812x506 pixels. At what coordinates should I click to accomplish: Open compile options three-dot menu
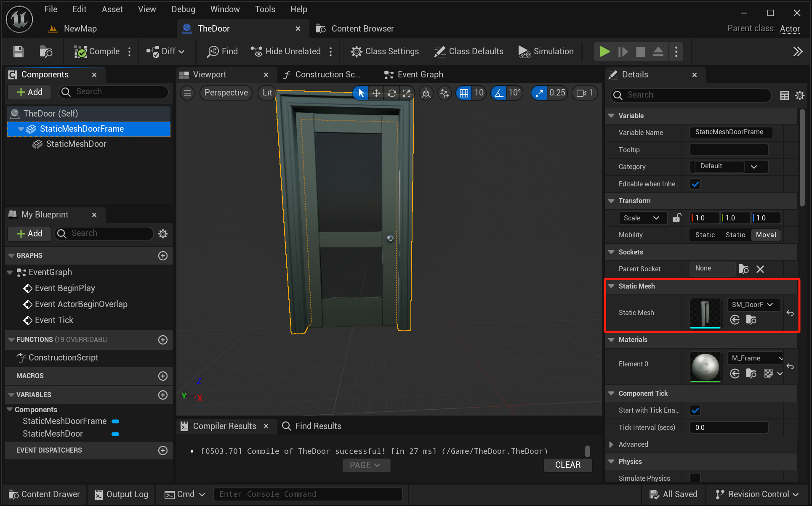130,51
